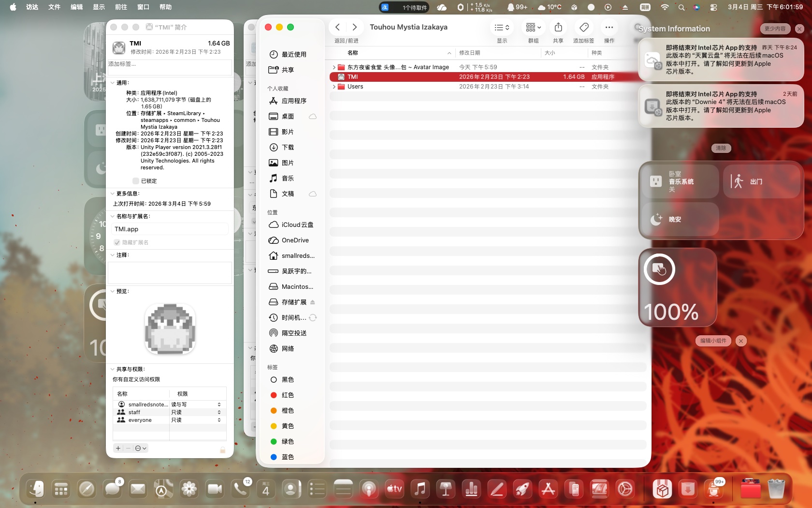The width and height of the screenshot is (812, 508).
Task: Select iCloud Drive in sidebar
Action: [x=297, y=224]
